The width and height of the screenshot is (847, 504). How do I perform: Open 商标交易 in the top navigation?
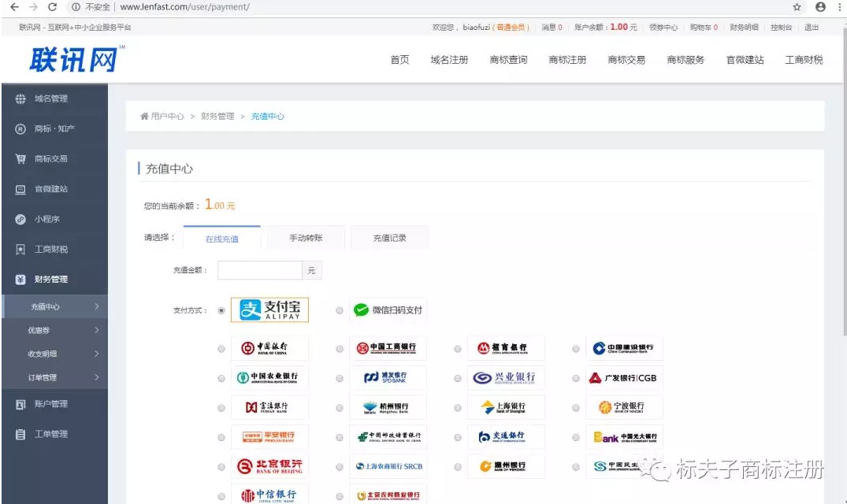pyautogui.click(x=626, y=60)
